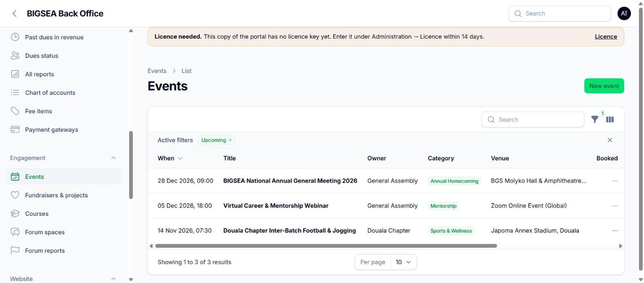The height and width of the screenshot is (283, 644).
Task: Click the Title column header
Action: (x=229, y=158)
